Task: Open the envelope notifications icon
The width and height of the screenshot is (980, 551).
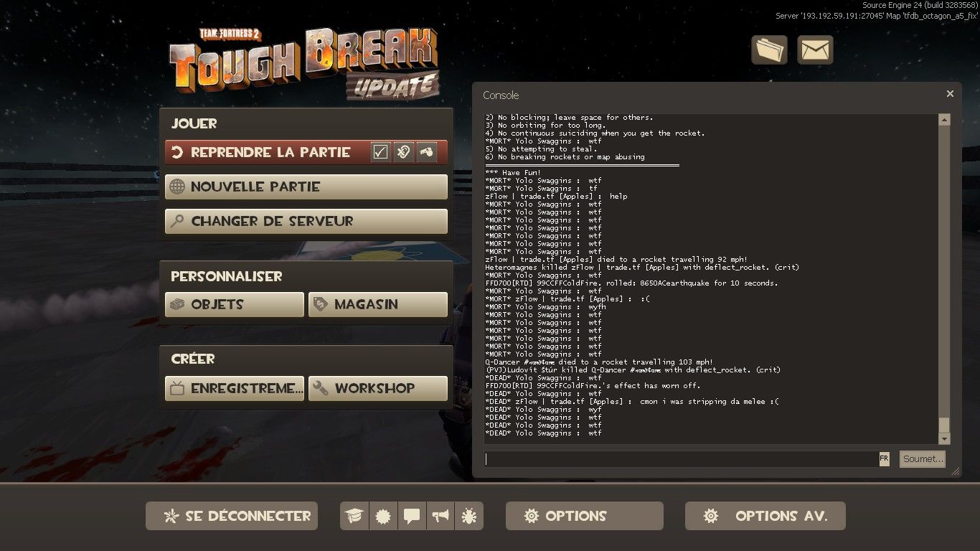Action: coord(815,50)
